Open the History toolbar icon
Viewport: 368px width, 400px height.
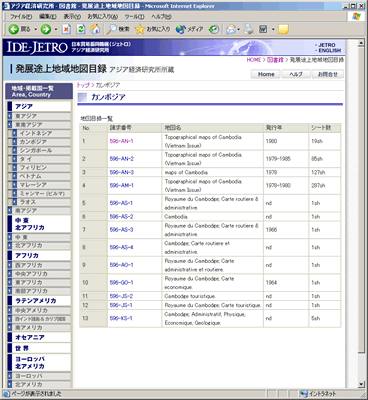point(214,29)
